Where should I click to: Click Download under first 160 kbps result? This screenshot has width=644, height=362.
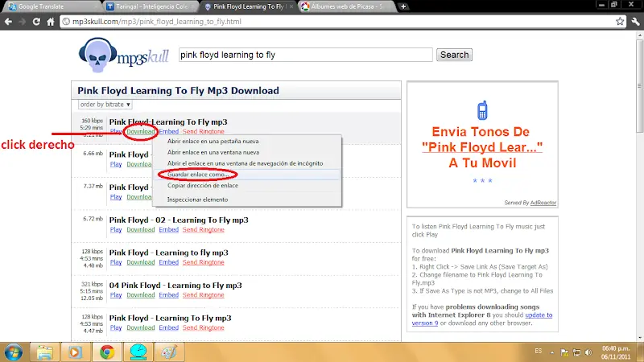[x=140, y=132]
